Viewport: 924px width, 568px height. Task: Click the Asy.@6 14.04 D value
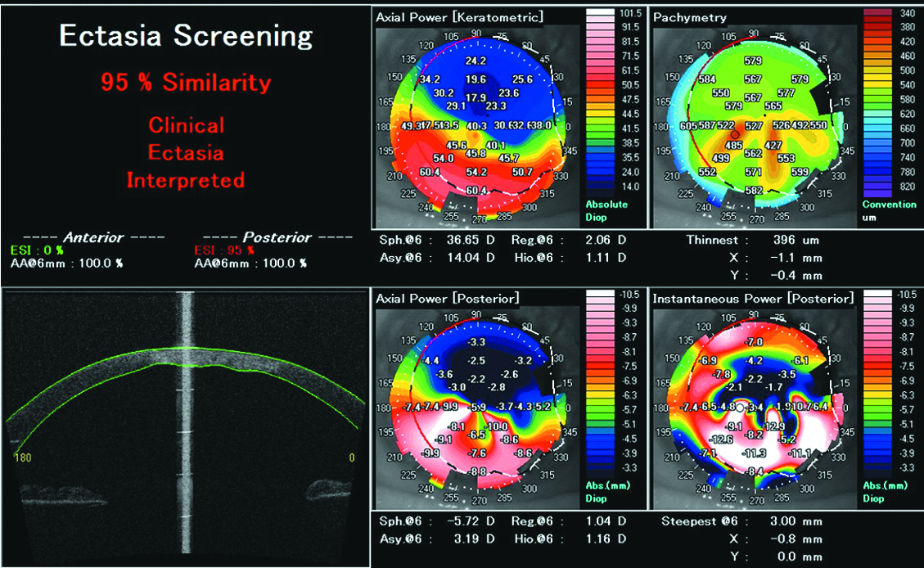tap(435, 257)
